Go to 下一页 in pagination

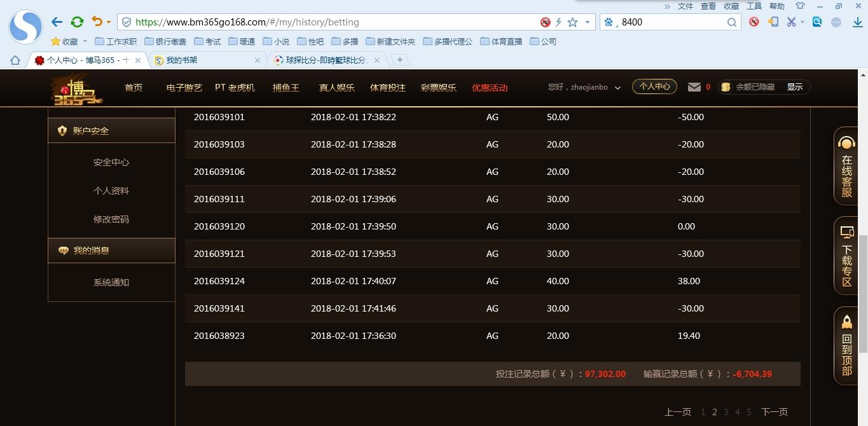(775, 412)
